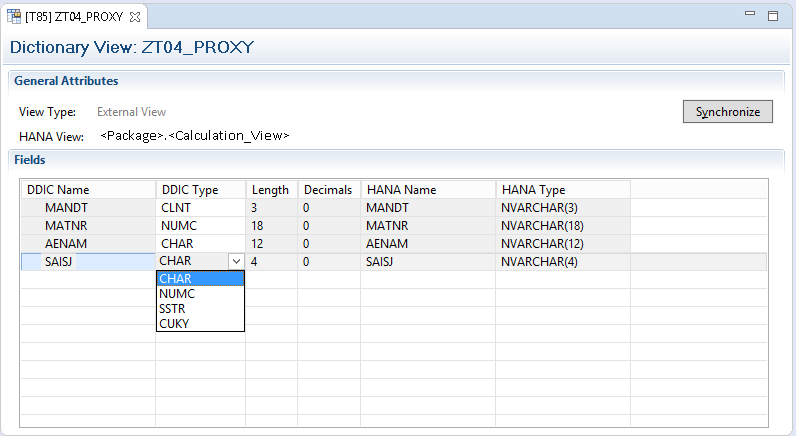The width and height of the screenshot is (796, 436).
Task: Click NVARCHAR(12) HANA type cell
Action: [x=563, y=244]
